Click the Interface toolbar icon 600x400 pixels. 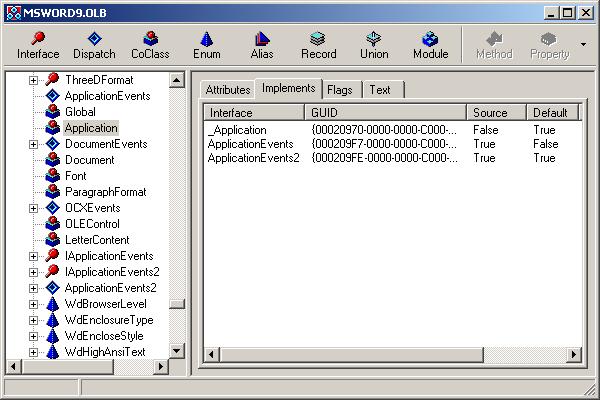click(x=38, y=38)
